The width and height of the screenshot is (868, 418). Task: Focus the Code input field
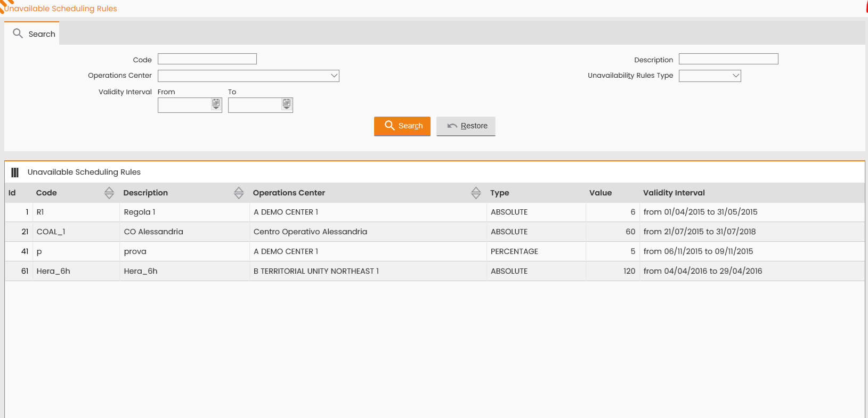(x=207, y=59)
